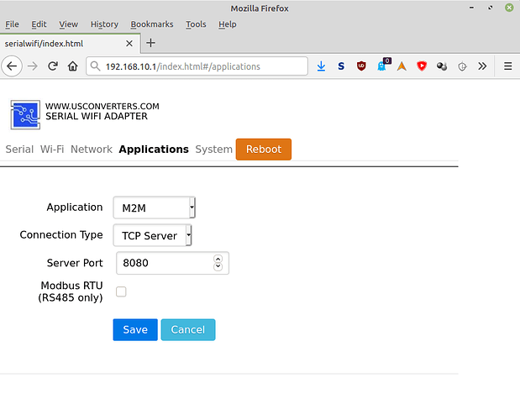Open the Ghostery ghost extension icon
This screenshot has width=520, height=420.
[x=382, y=66]
